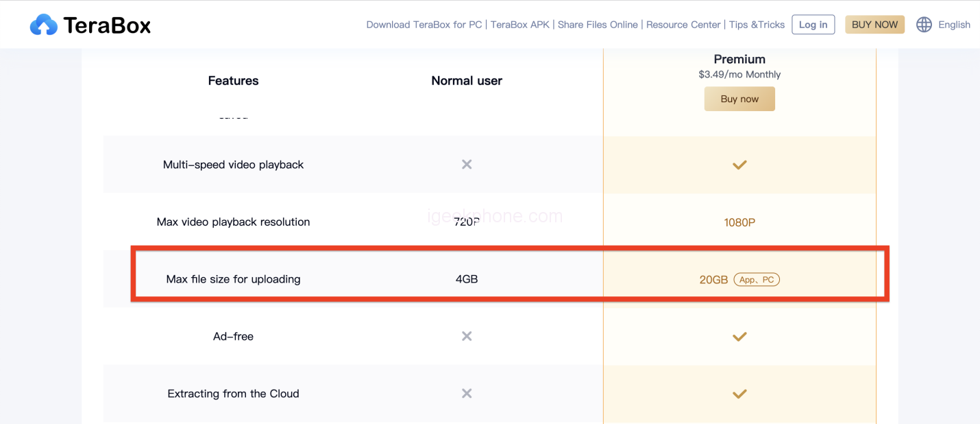Open Tips & Tricks page
Screen dimensions: 980x424
pos(757,25)
